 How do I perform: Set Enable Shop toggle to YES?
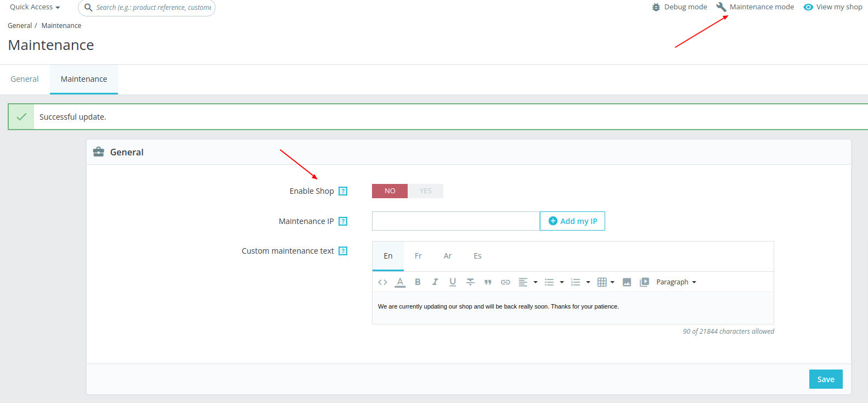point(425,191)
